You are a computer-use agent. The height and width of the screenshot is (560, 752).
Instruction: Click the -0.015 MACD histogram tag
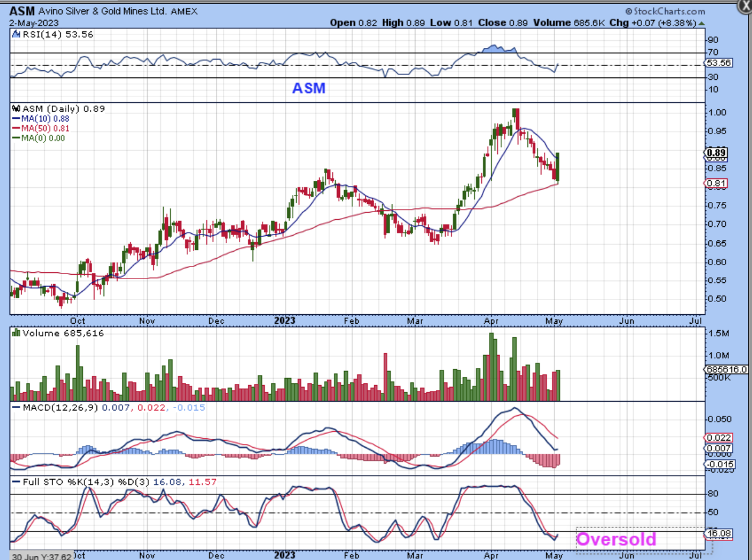tap(719, 464)
